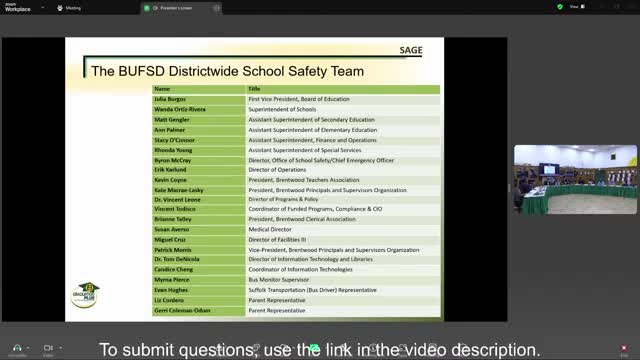Click the audio headphone icon
640x360 pixels.
tap(17, 348)
